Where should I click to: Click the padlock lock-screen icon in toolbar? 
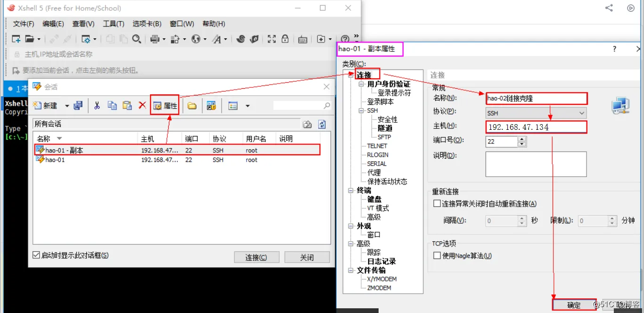(x=285, y=39)
